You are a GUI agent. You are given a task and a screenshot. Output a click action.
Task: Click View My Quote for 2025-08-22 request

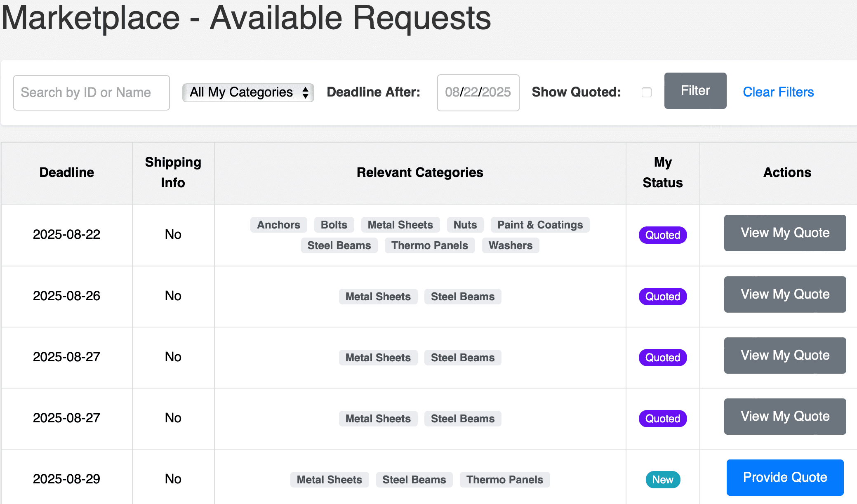click(x=784, y=233)
